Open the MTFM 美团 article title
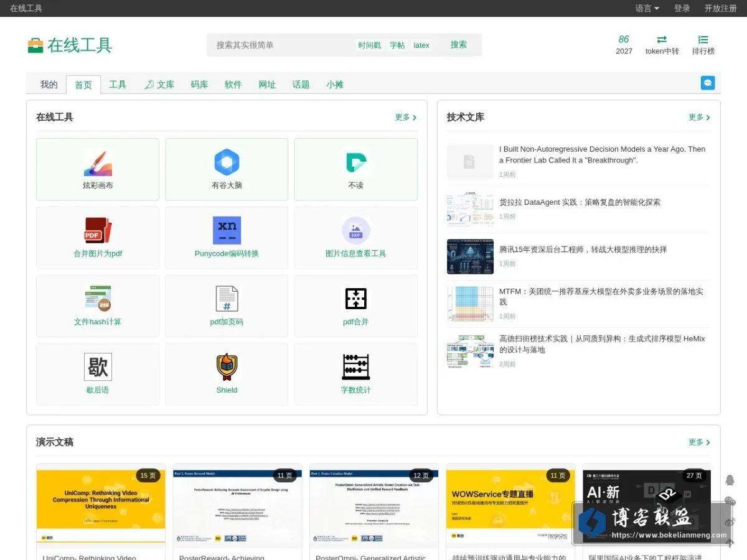Screen dimensions: 747x560 (x=601, y=296)
